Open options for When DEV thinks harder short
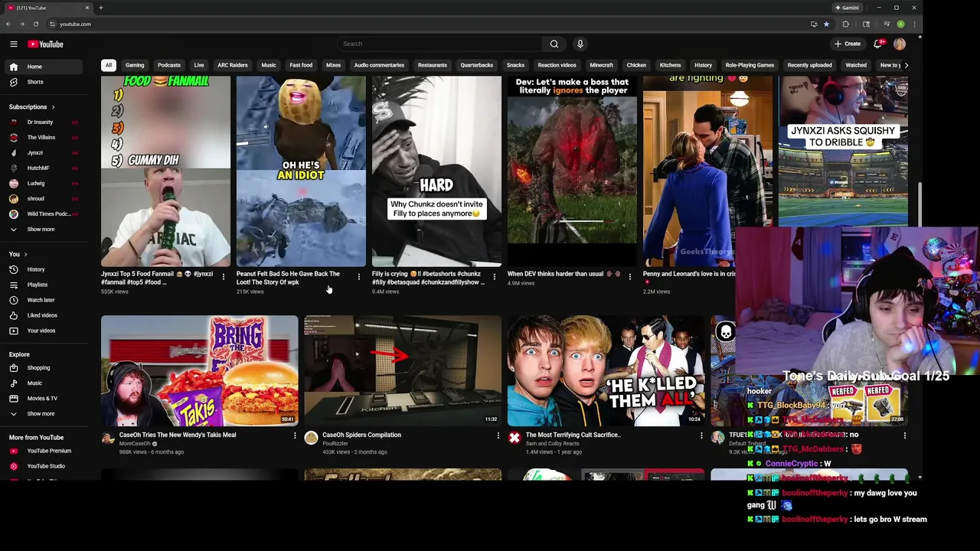The width and height of the screenshot is (980, 551). 630,276
